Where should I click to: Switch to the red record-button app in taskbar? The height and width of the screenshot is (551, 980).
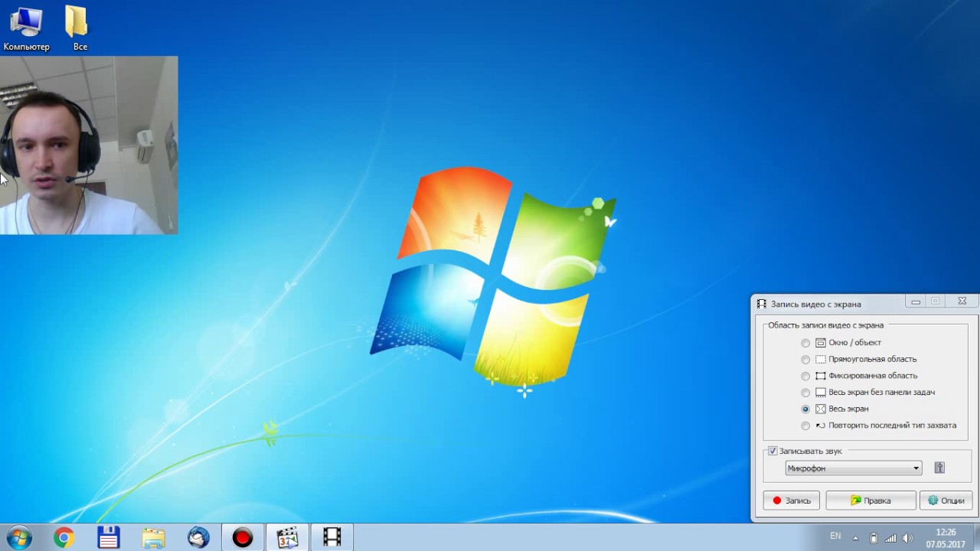pyautogui.click(x=243, y=538)
